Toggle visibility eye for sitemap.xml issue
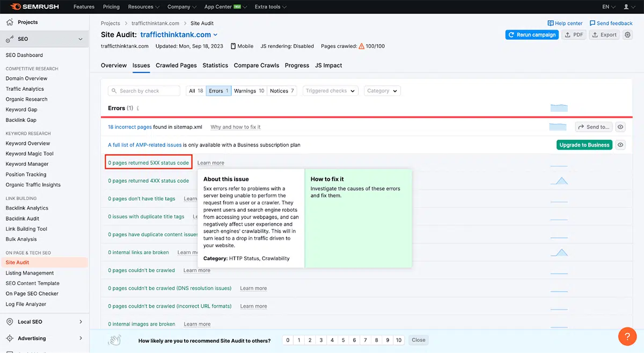644x353 pixels. (620, 127)
